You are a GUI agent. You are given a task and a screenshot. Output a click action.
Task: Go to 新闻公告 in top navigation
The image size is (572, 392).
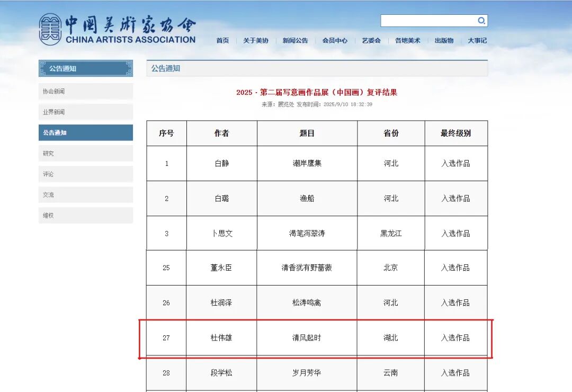(295, 41)
